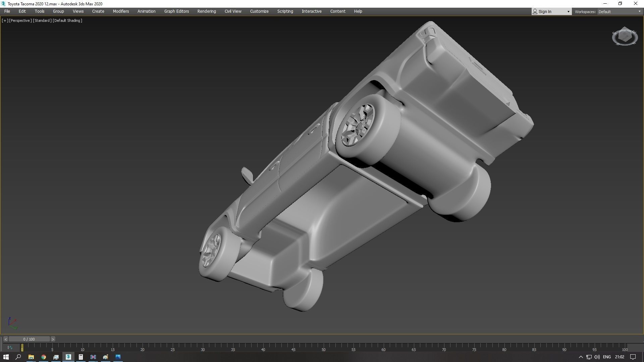
Task: Click the 3ds Max app icon in title bar
Action: [x=4, y=4]
